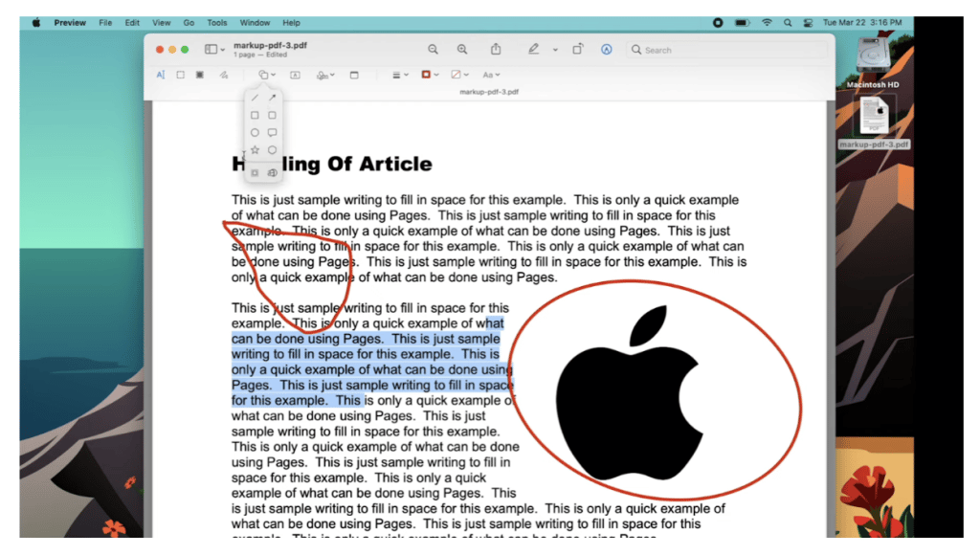The width and height of the screenshot is (980, 555).
Task: Open the border color dropdown
Action: (x=433, y=75)
